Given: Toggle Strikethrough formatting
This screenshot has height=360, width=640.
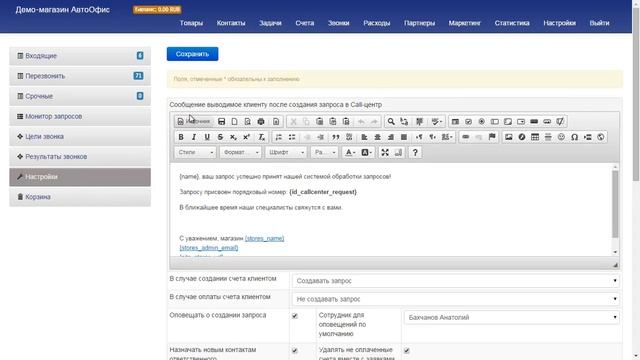Looking at the screenshot, I should point(220,137).
